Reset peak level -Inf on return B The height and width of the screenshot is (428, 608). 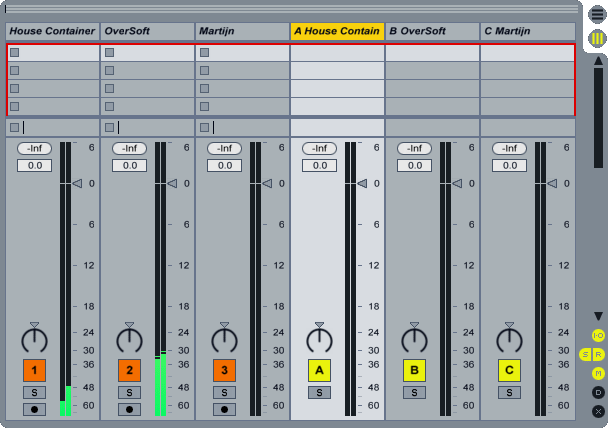[414, 148]
